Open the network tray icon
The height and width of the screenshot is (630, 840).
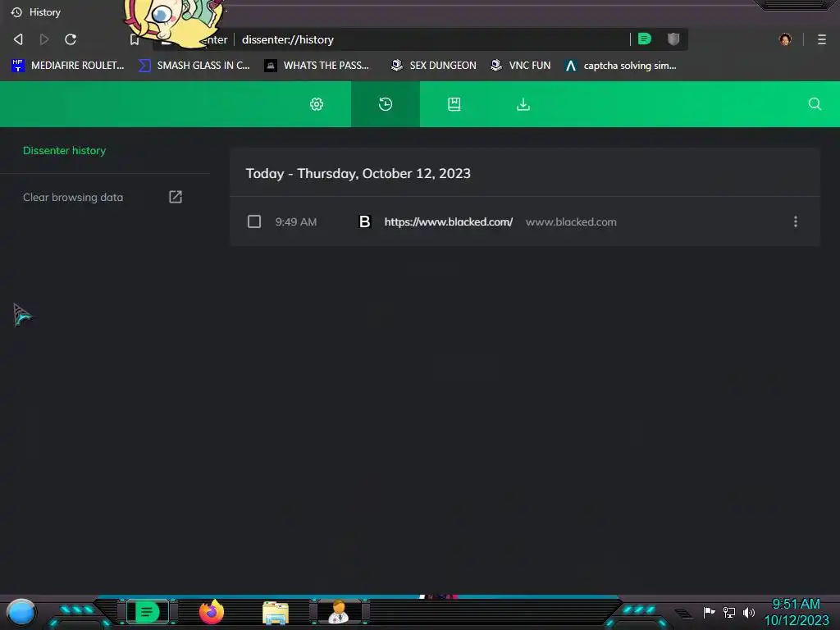coord(728,612)
